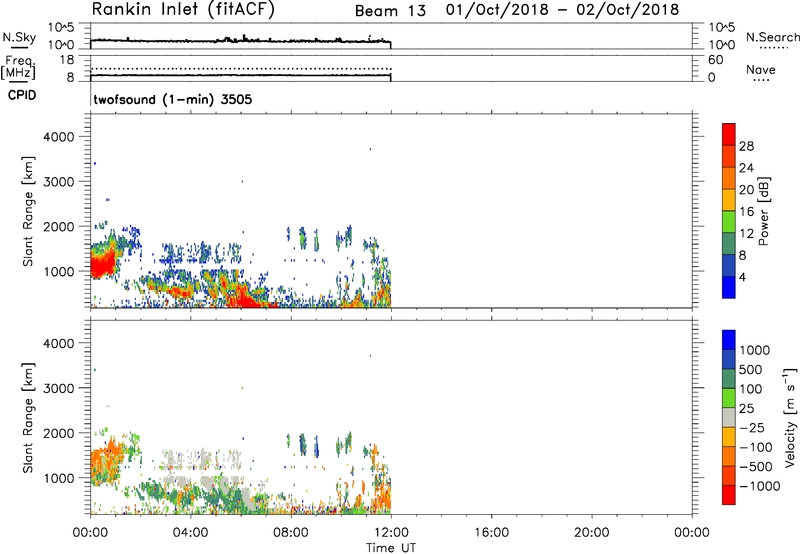Click the "2000" range tick in velocity panel
Image resolution: width=800 pixels, height=554 pixels.
click(x=58, y=433)
